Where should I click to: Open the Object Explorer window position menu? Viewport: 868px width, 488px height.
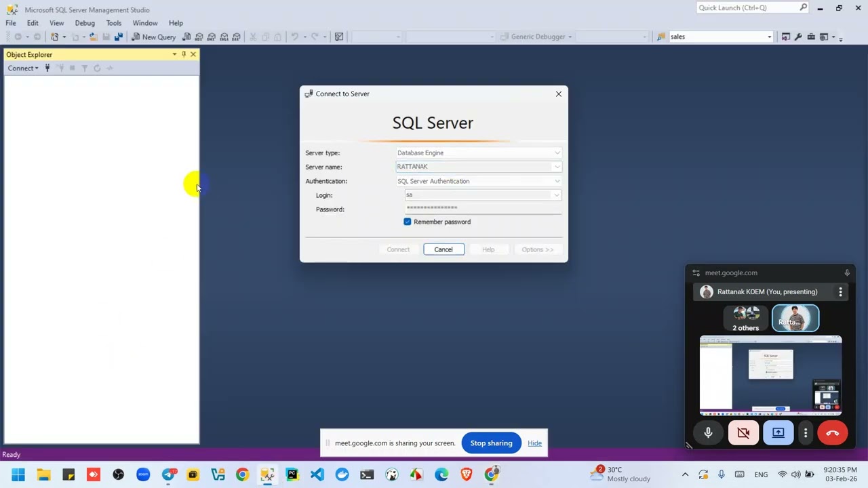point(174,54)
